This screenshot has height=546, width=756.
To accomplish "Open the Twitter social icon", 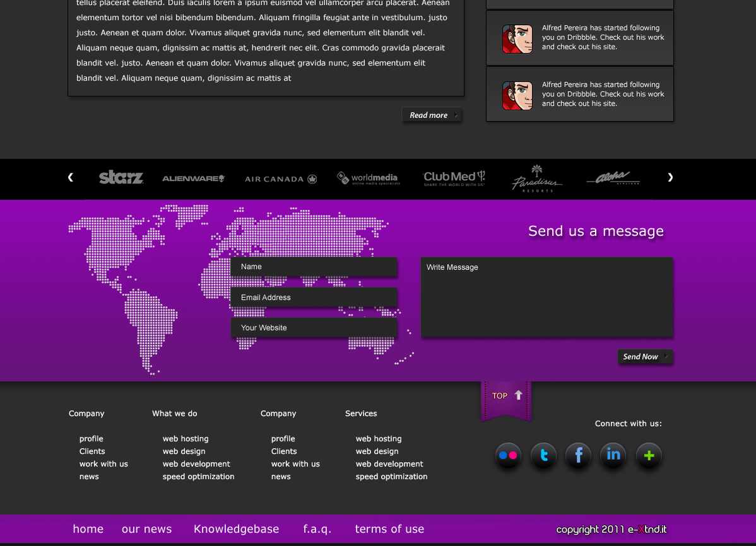I will click(543, 455).
